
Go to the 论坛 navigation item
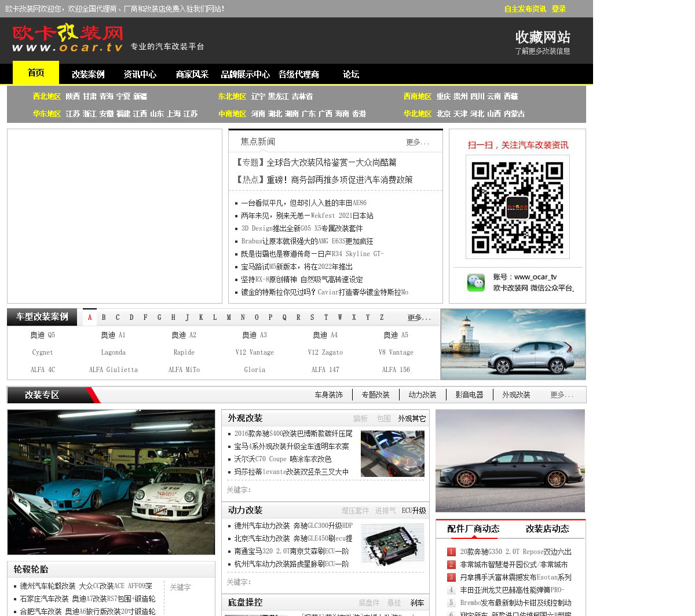[x=351, y=74]
